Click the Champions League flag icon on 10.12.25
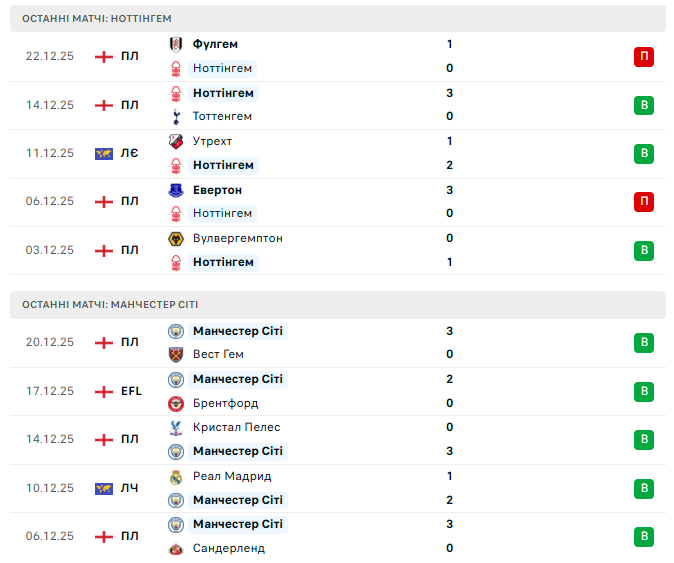 pos(103,488)
